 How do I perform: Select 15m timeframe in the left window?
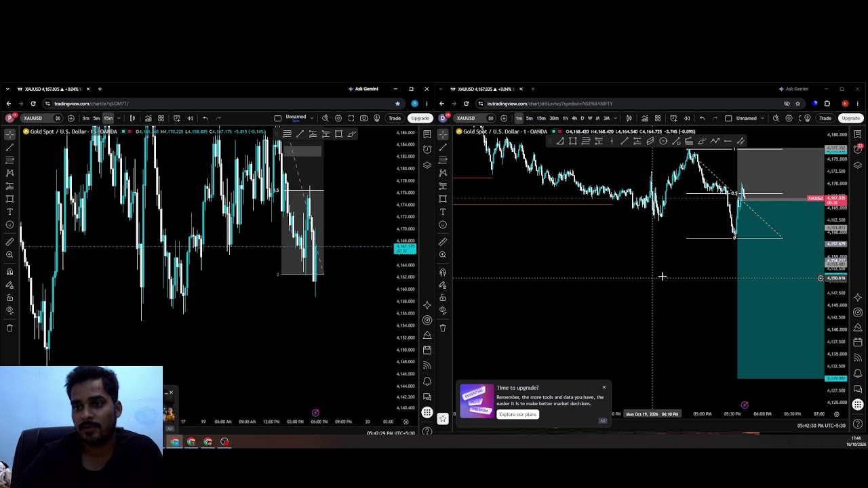click(x=108, y=119)
